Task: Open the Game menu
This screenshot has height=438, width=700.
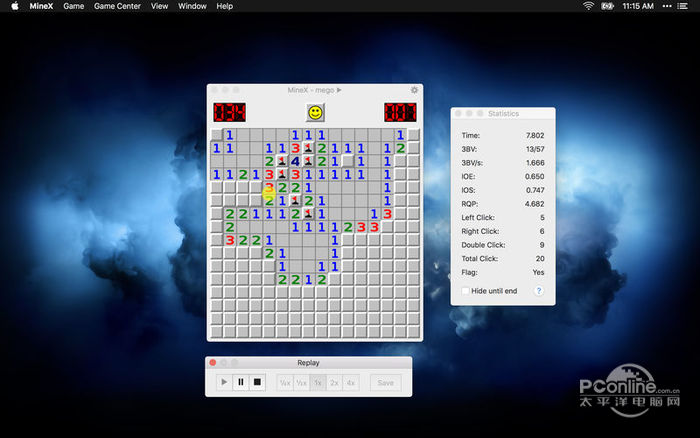Action: coord(74,6)
